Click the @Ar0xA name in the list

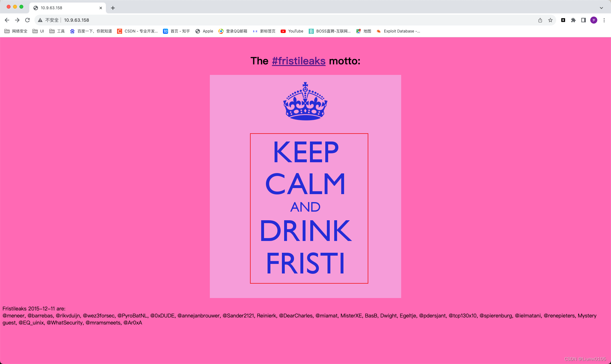133,323
